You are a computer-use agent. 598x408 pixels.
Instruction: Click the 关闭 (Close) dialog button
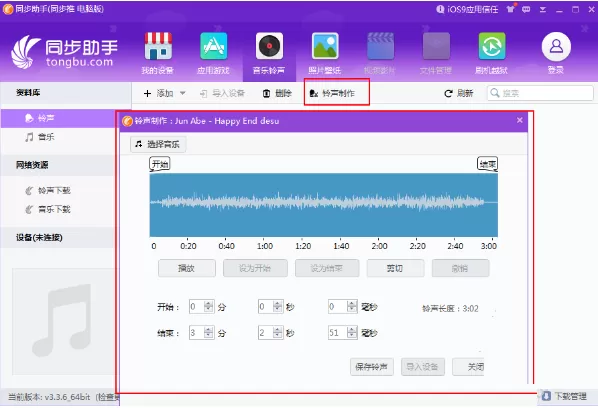tap(469, 367)
